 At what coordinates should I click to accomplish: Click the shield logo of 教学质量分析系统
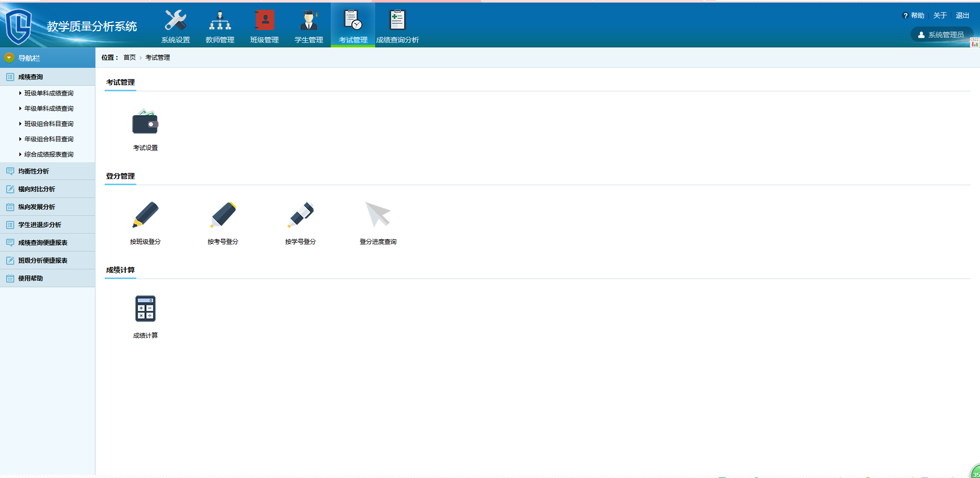[18, 26]
